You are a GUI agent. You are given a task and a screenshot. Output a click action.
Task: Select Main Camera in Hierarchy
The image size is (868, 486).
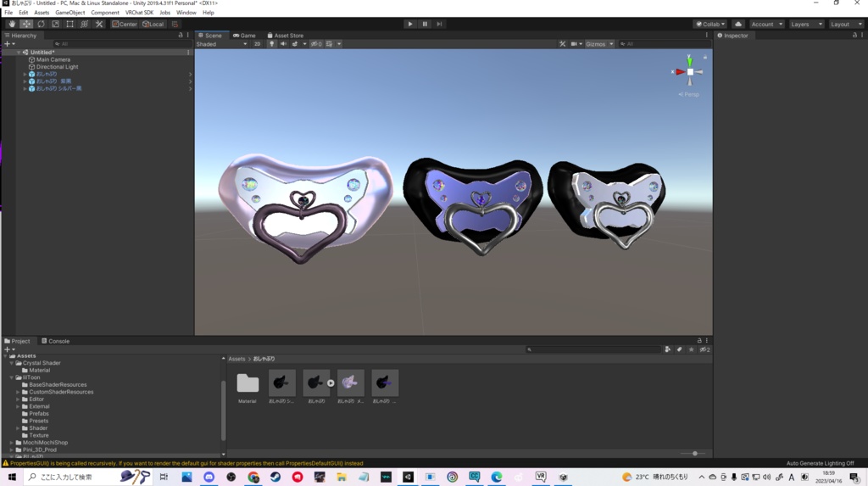[x=53, y=59]
